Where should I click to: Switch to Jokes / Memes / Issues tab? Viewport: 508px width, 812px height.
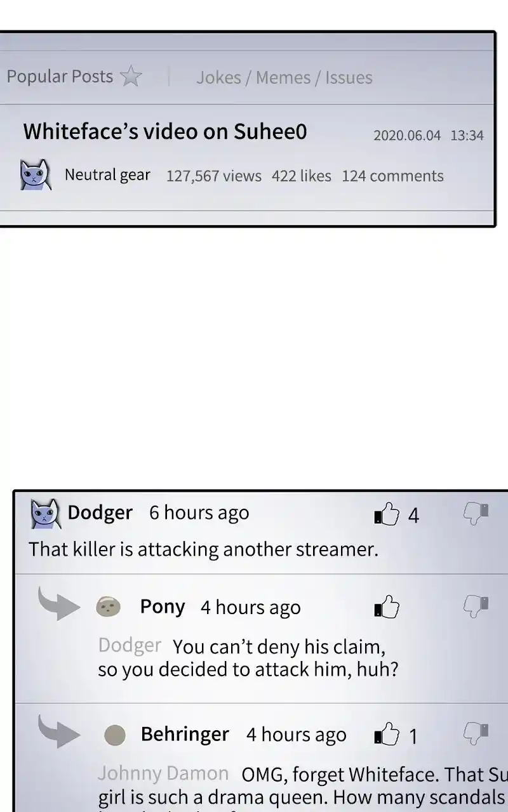pyautogui.click(x=284, y=77)
